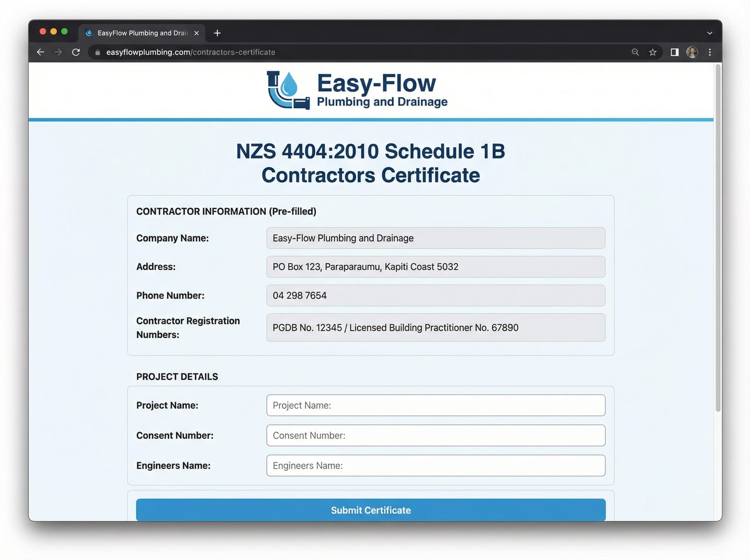
Task: Click the Engineers Name text box
Action: tap(436, 465)
